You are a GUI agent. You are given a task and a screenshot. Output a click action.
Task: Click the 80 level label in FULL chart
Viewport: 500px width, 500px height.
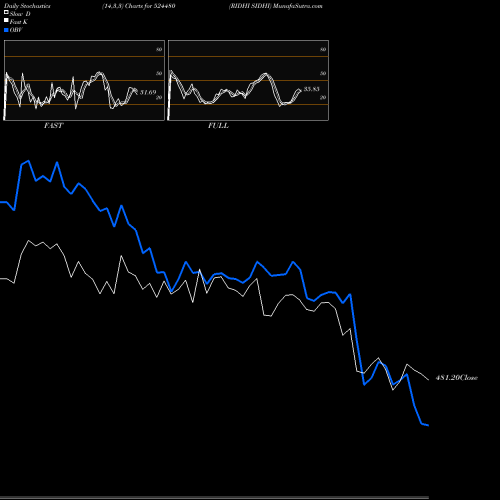point(323,49)
